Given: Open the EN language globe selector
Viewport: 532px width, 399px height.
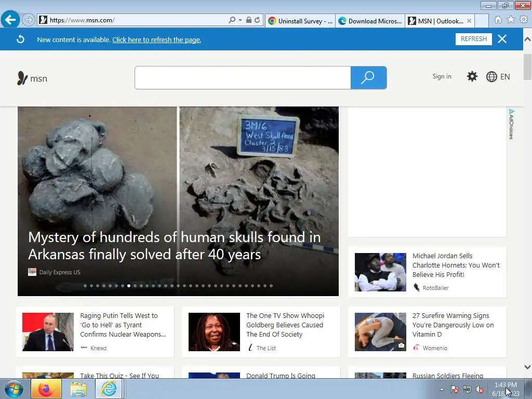Looking at the screenshot, I should 498,77.
